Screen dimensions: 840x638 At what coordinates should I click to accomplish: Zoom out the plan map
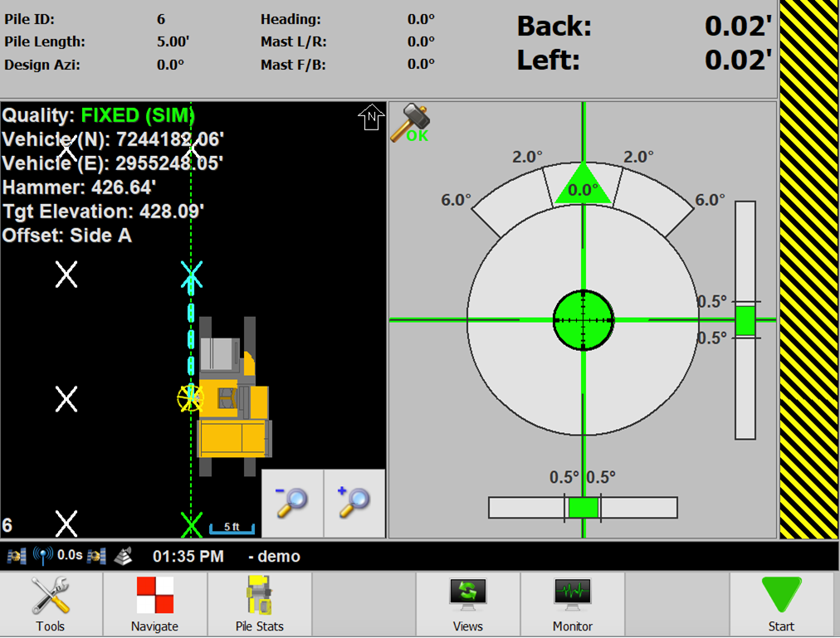click(291, 503)
